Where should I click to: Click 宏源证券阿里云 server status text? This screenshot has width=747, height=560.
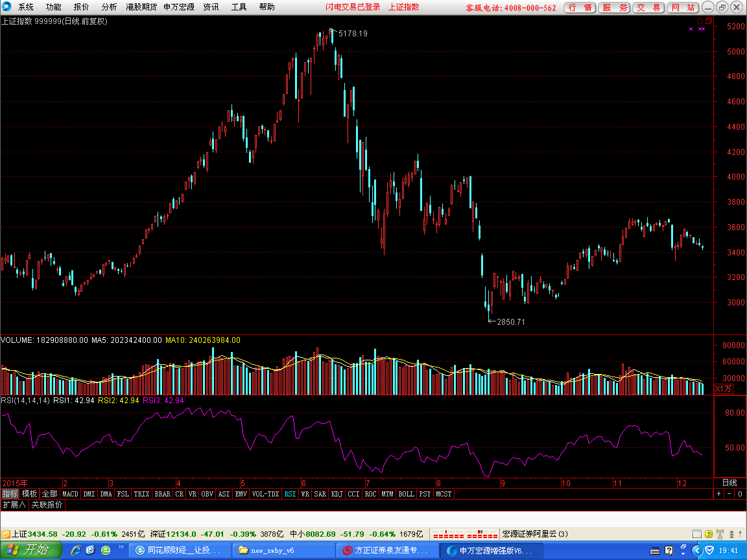[x=535, y=534]
